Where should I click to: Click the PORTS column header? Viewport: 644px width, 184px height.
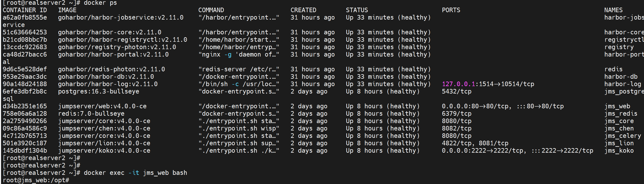[x=451, y=10]
